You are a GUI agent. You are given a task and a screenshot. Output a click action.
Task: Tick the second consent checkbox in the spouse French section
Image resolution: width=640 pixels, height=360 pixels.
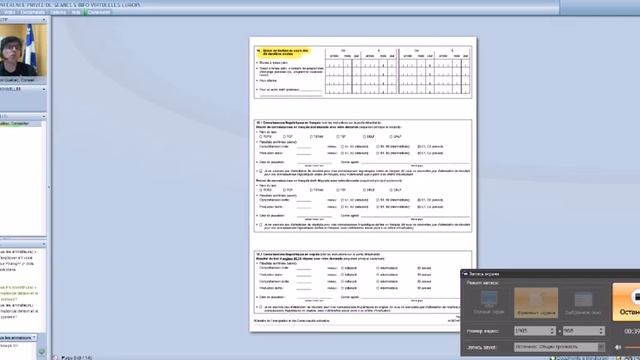coord(261,224)
